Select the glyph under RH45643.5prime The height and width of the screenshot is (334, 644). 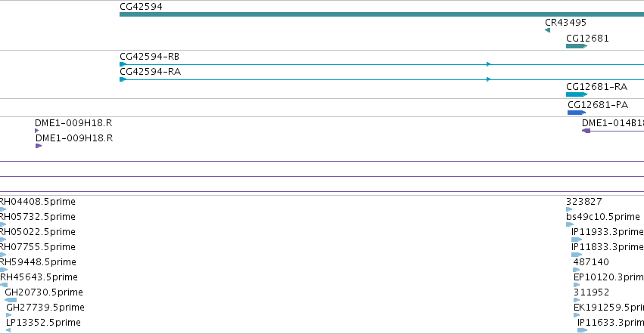(4, 285)
